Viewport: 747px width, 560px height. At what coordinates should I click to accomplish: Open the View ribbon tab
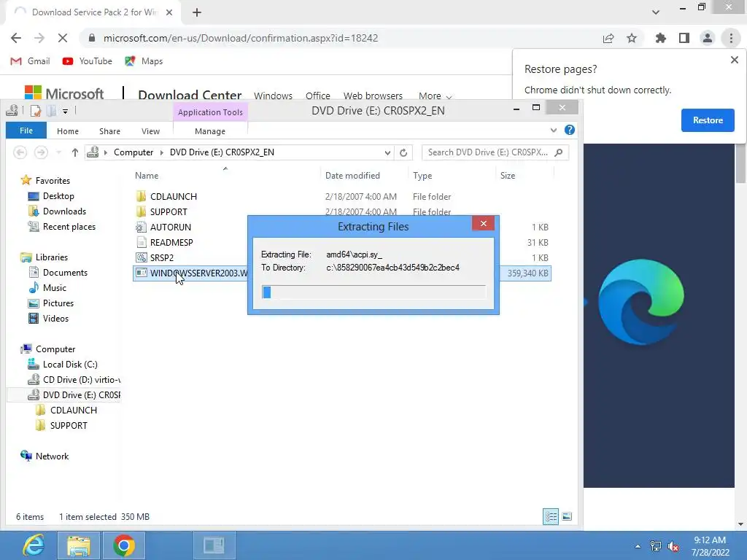[x=150, y=131]
